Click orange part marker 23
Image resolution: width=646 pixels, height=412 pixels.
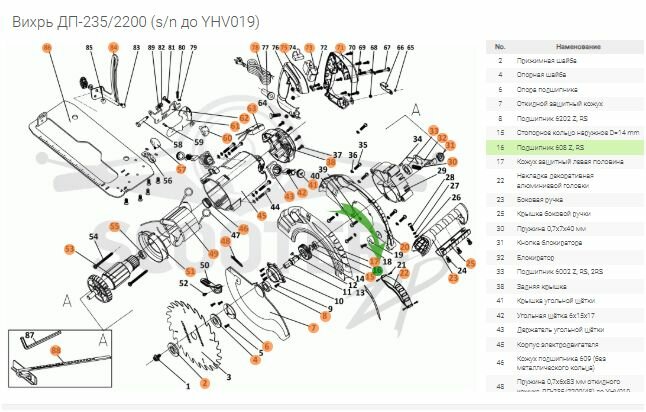click(x=453, y=278)
